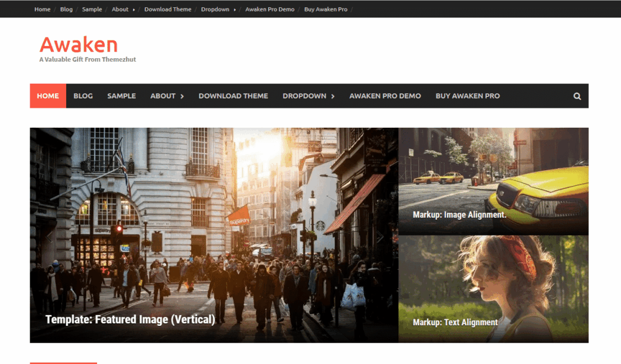The image size is (621, 364).
Task: Click tagline A Valuable Gift From Themezhut
Action: (x=87, y=59)
